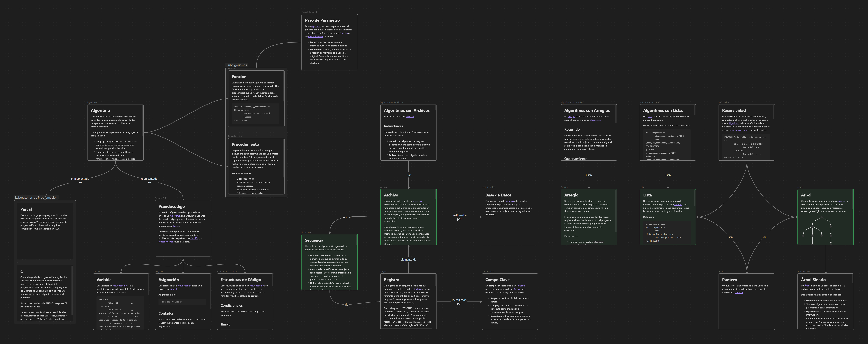Click Condicionales subheading in Estructuras de Código
Viewport: 868px width, 344px height.
click(232, 306)
